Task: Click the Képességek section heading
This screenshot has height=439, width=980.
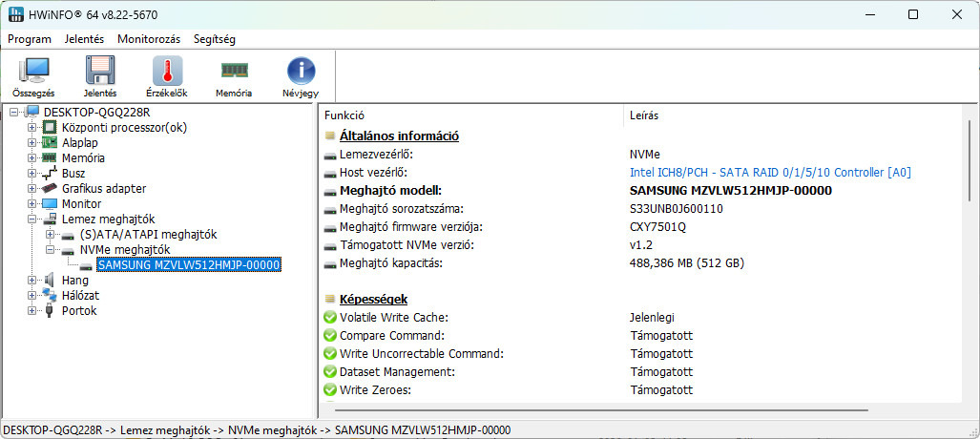Action: point(373,299)
